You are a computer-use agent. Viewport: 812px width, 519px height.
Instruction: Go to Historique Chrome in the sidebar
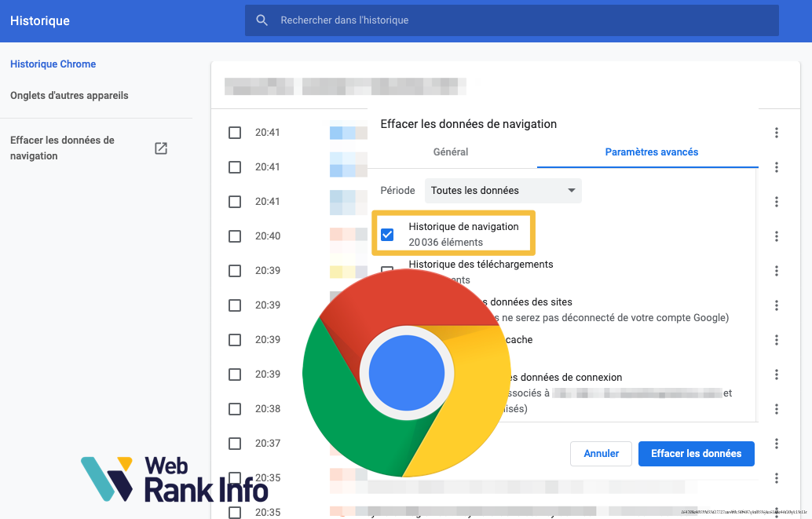click(53, 64)
